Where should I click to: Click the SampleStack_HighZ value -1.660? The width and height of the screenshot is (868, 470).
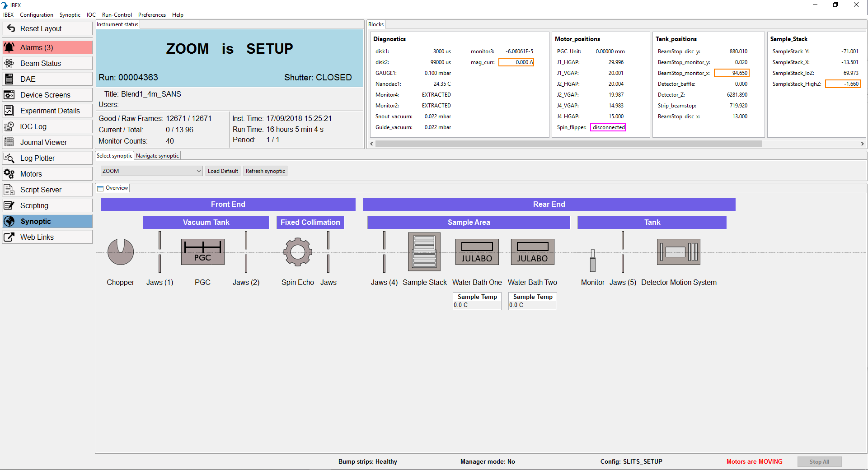point(843,84)
